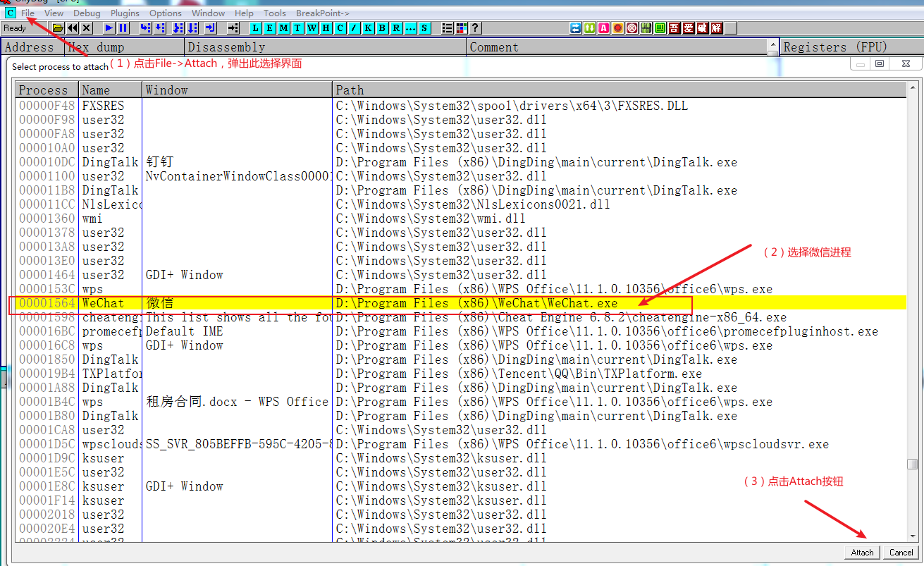This screenshot has width=924, height=566.
Task: Click the Trace over toolbar icon
Action: 192,28
